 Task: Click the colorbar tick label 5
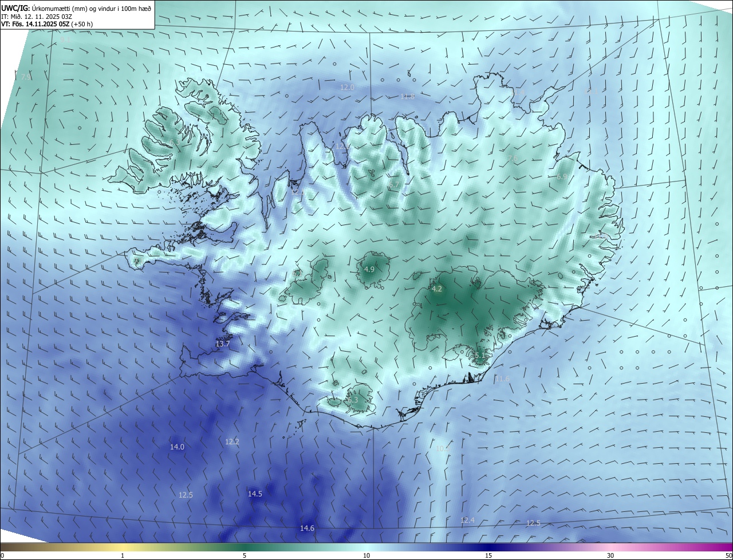click(x=245, y=555)
